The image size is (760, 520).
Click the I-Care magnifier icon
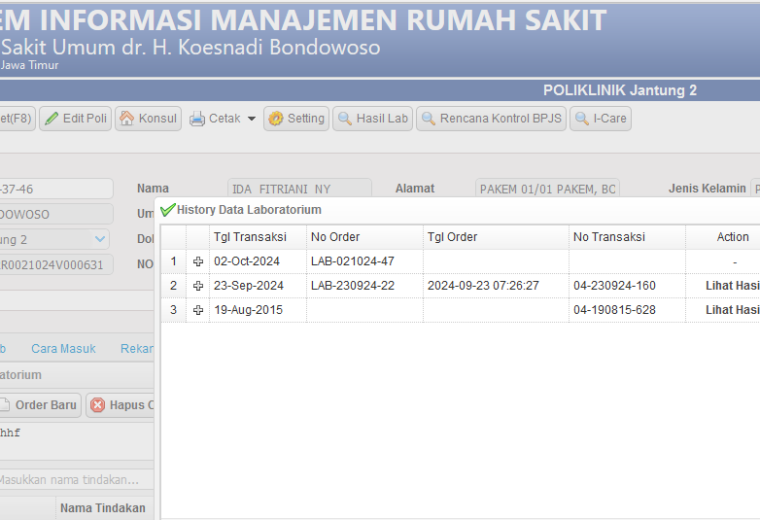pyautogui.click(x=582, y=119)
